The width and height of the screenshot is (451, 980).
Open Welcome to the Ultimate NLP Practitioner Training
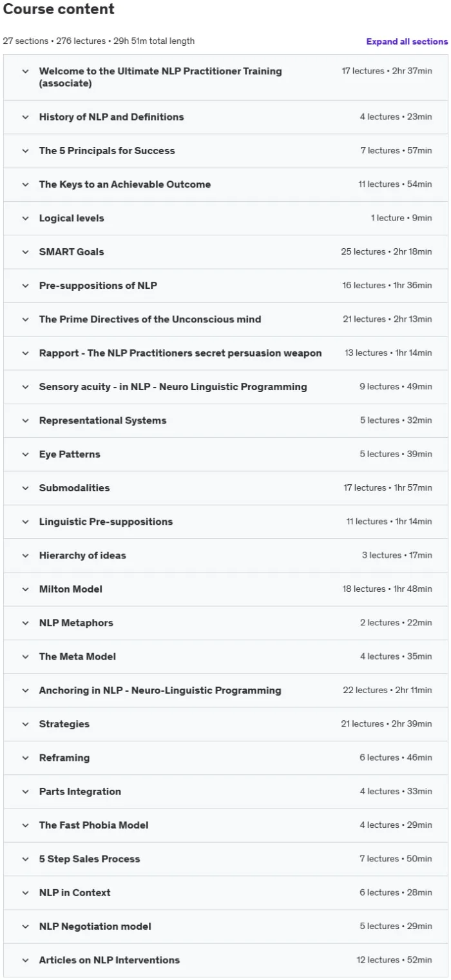point(160,77)
